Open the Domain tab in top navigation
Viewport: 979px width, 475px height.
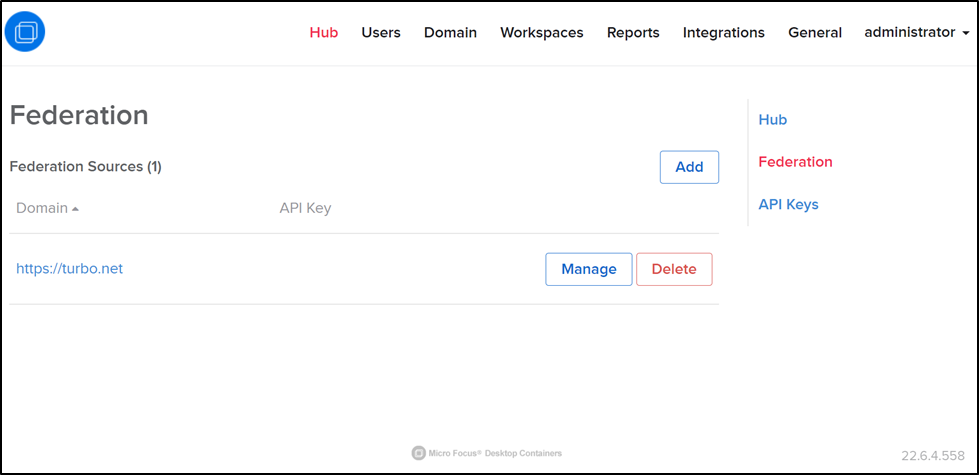(450, 32)
